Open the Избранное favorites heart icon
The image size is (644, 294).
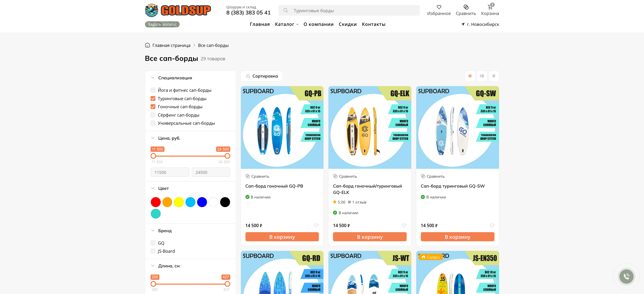click(x=439, y=7)
